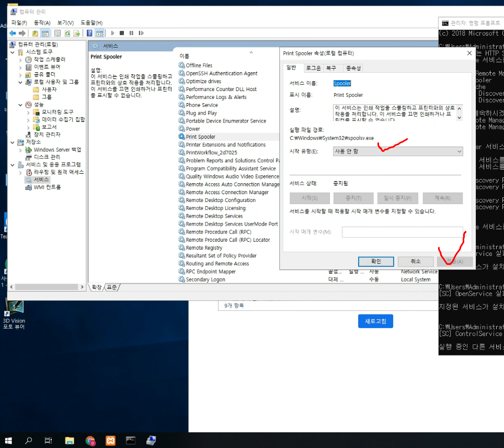Expand the 이벤트 뷰어 node
This screenshot has width=504, height=448.
coord(20,68)
